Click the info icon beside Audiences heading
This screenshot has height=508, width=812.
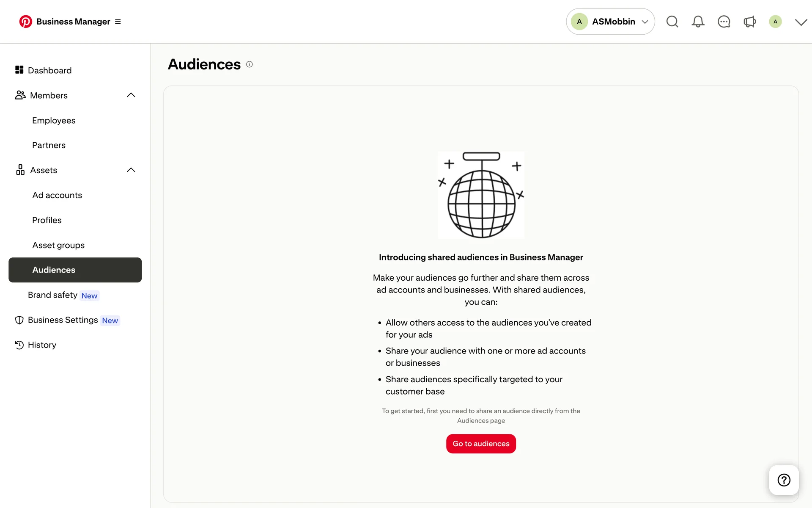click(x=250, y=64)
